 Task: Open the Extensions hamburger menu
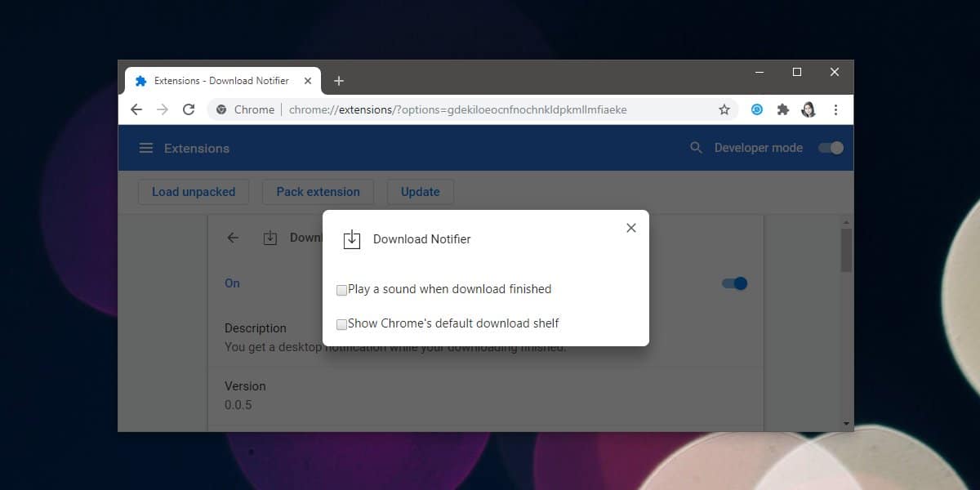(x=145, y=148)
